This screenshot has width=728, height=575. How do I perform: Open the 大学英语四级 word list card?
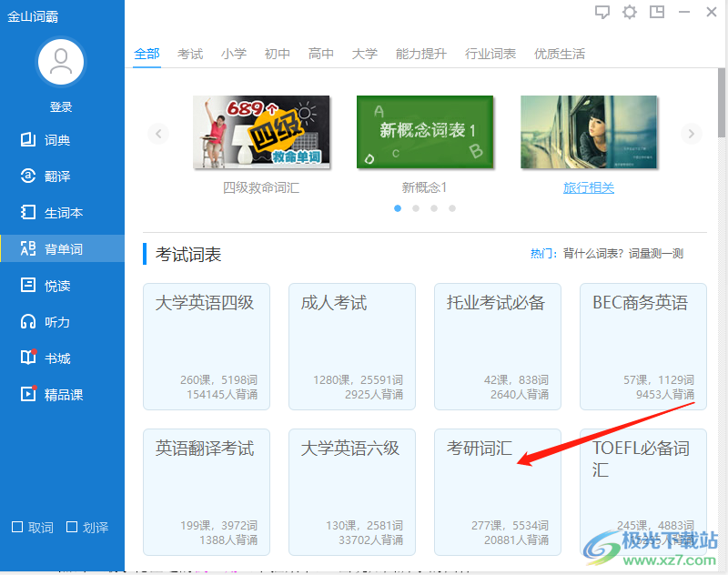[x=207, y=347]
